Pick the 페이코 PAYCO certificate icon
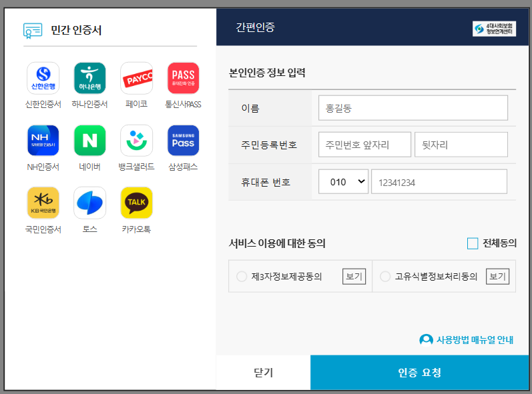 click(136, 78)
